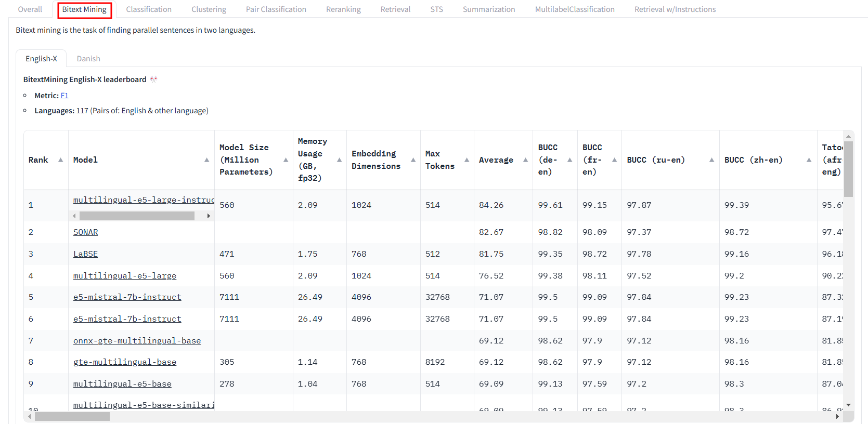Viewport: 868px width, 424px height.
Task: Sort by Memory Usage column arrow
Action: coord(339,160)
